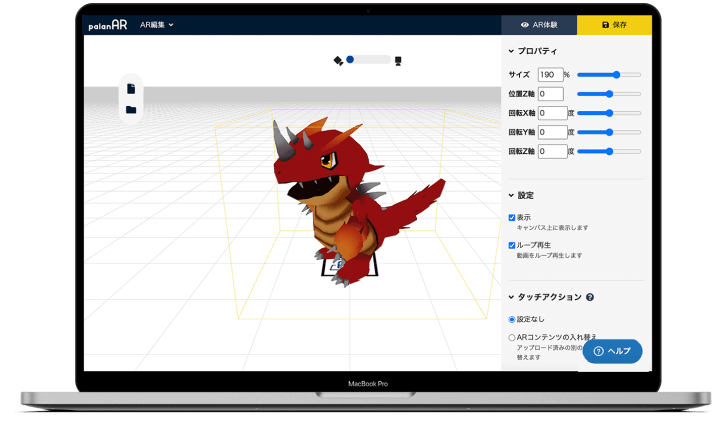Click the help question icon beside タッチアクション
The image size is (727, 422).
[590, 297]
